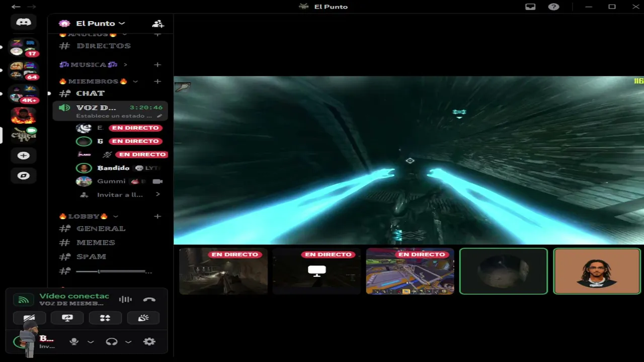Select the tile with long-haired avatar
The width and height of the screenshot is (644, 362).
click(597, 271)
